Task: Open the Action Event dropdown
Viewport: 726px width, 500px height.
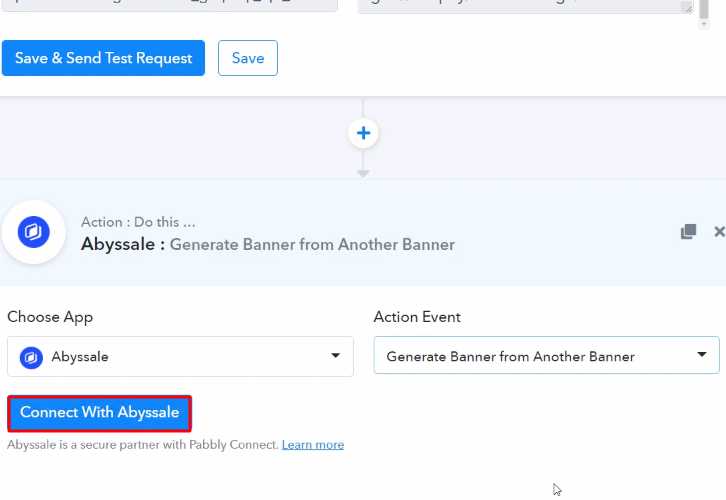Action: (x=546, y=355)
